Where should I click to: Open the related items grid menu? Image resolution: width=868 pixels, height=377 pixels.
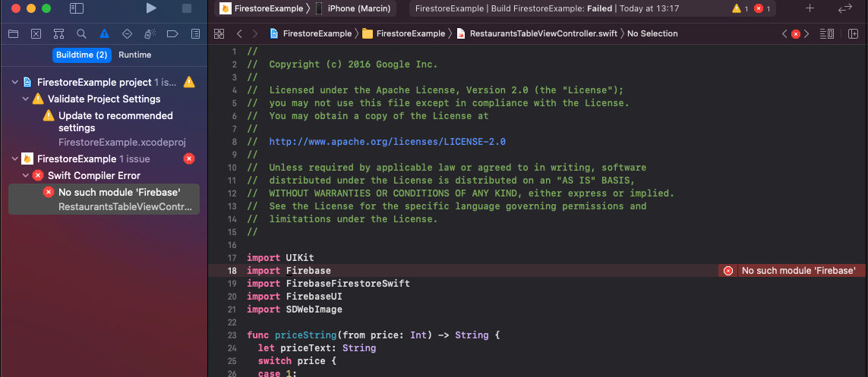coord(219,33)
